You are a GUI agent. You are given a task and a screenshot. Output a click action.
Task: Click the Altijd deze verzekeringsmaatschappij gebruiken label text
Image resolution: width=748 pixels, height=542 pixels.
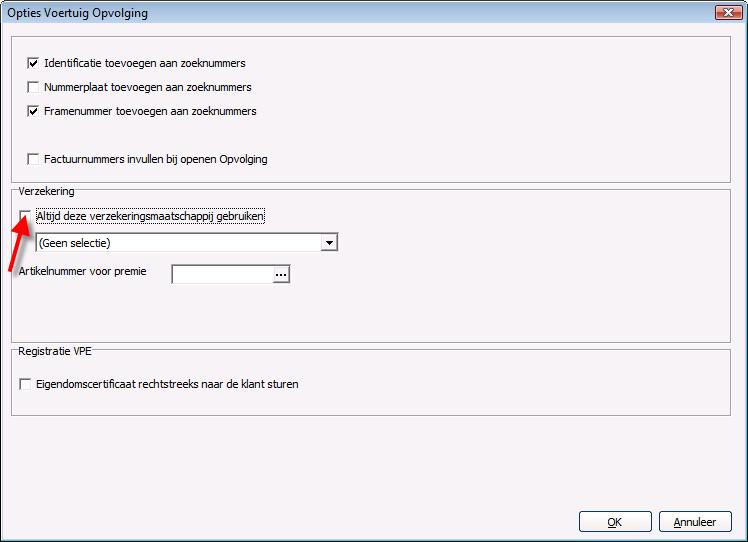[x=150, y=216]
